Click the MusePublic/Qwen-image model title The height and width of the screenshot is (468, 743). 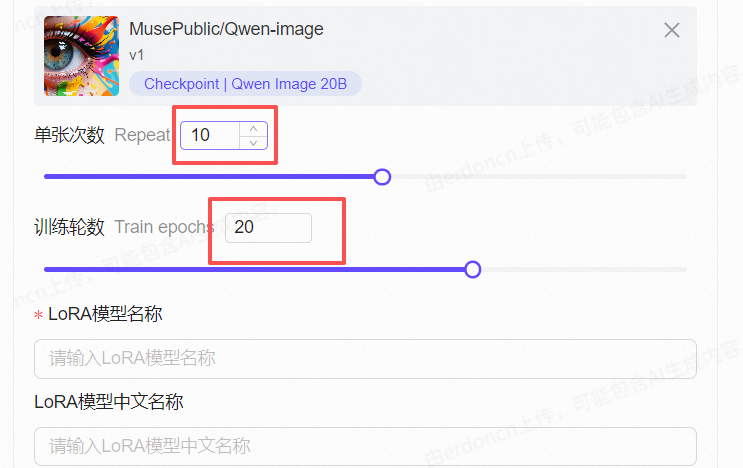[x=227, y=29]
